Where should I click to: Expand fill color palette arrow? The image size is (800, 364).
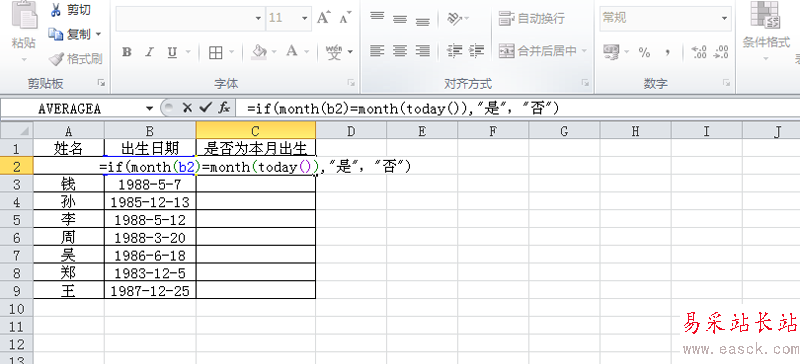click(x=274, y=52)
